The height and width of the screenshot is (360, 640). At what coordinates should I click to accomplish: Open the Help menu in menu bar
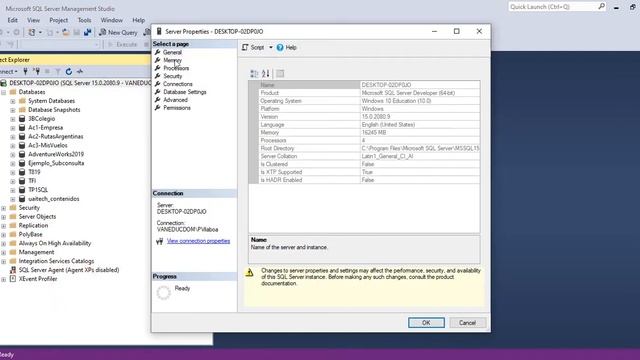(x=138, y=20)
